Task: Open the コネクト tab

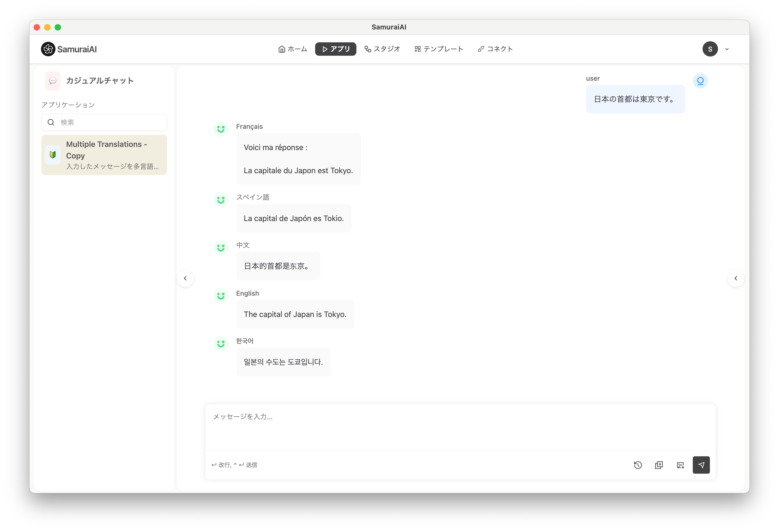Action: click(x=495, y=49)
